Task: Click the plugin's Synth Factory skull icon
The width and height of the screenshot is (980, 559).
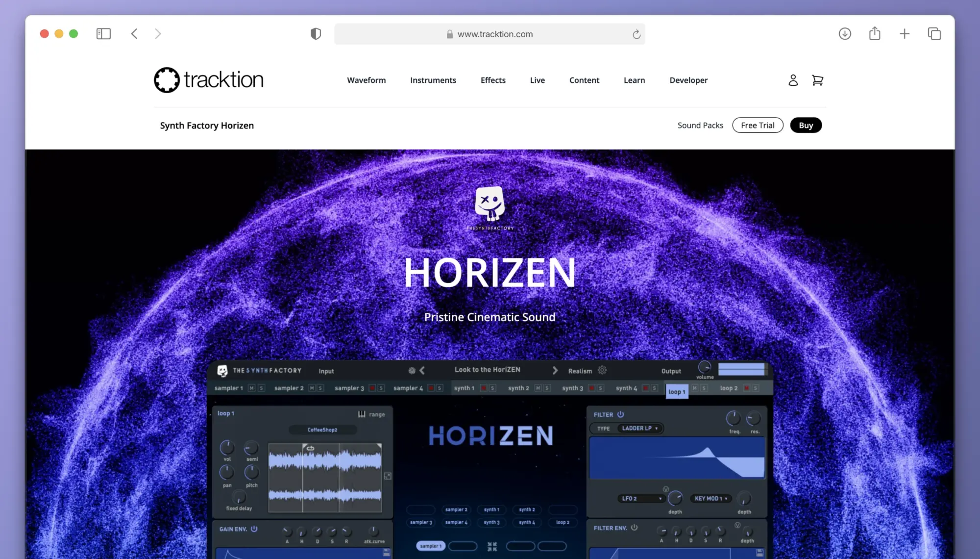Action: (222, 371)
